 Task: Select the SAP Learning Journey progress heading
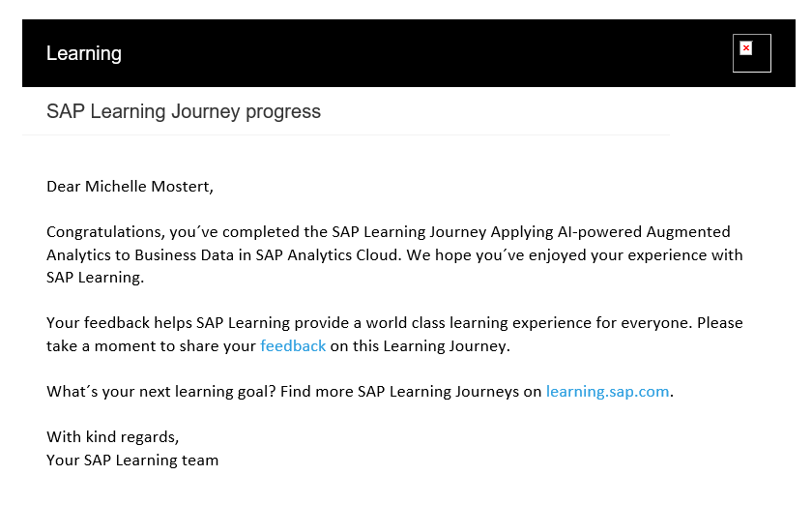184,112
